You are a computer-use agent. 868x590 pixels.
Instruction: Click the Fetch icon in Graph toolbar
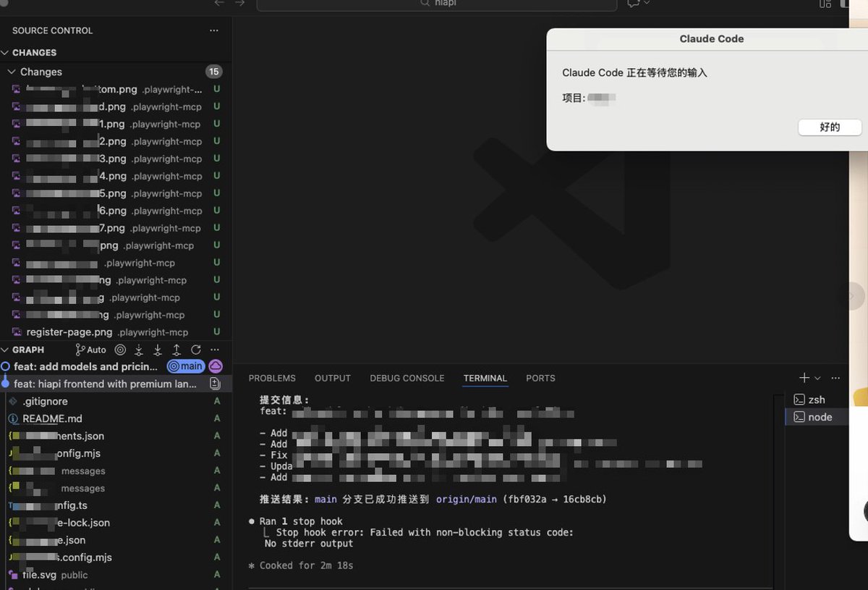tap(139, 350)
